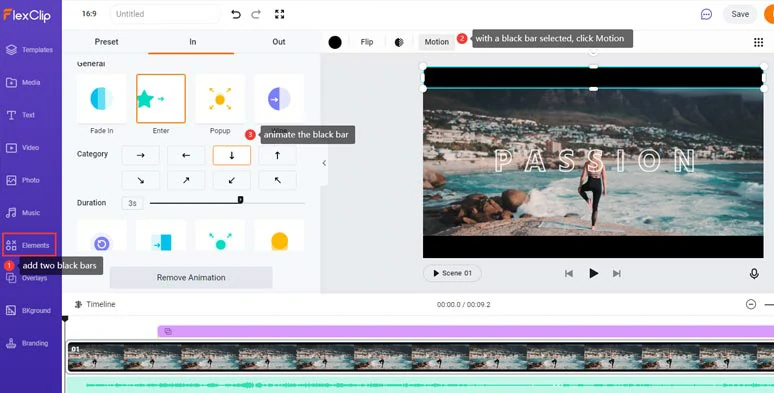Open the 16:9 aspect ratio selector
This screenshot has width=774, height=393.
[x=89, y=14]
